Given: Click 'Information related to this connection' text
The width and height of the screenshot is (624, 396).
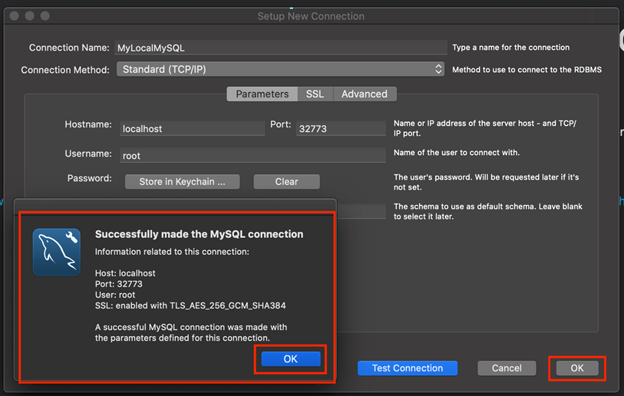Looking at the screenshot, I should pos(172,252).
